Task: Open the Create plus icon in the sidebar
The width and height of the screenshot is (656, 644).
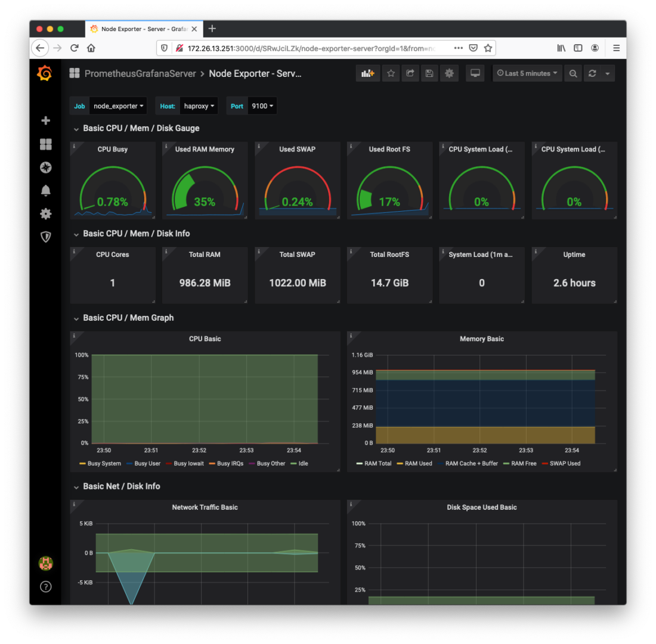Action: (x=45, y=120)
